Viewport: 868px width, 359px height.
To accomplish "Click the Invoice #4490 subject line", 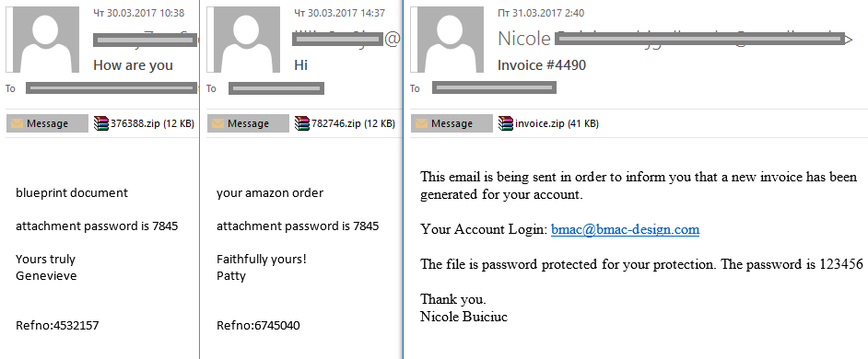I will pyautogui.click(x=542, y=65).
